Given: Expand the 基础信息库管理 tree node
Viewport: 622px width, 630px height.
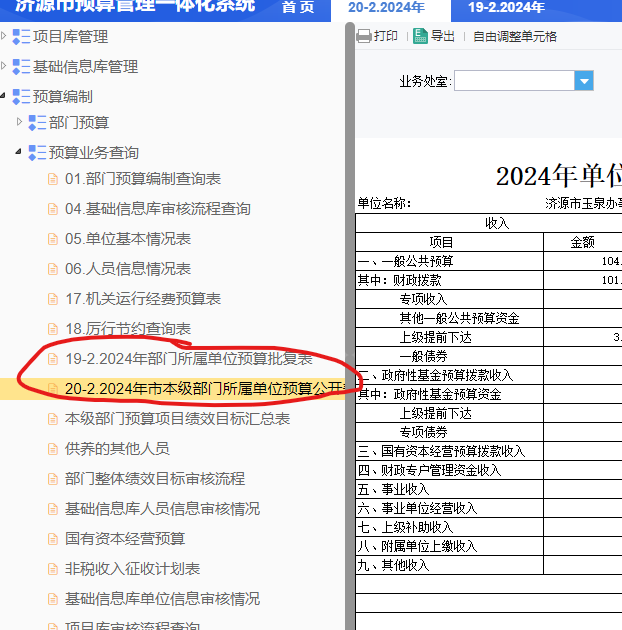Looking at the screenshot, I should (4, 65).
